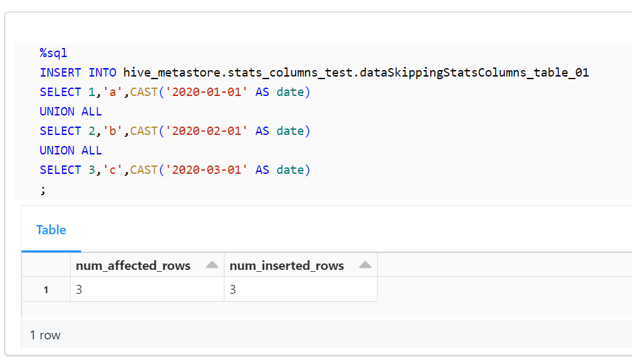Click the sort arrow on num_inserted_rows column
This screenshot has width=632, height=364.
point(365,265)
